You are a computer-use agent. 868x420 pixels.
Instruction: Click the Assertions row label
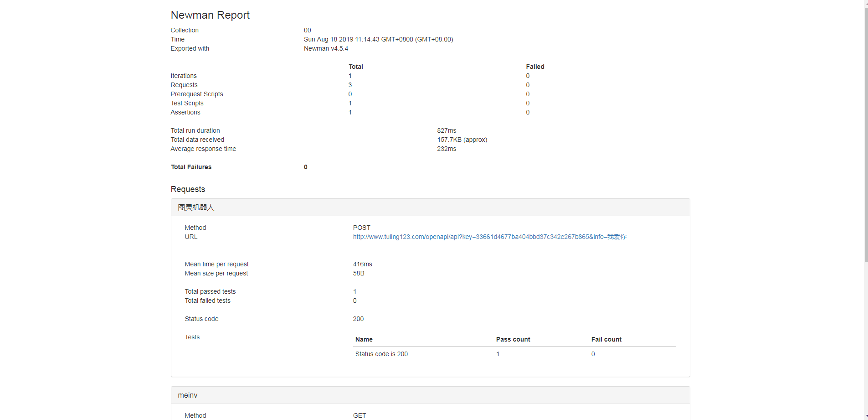click(185, 112)
